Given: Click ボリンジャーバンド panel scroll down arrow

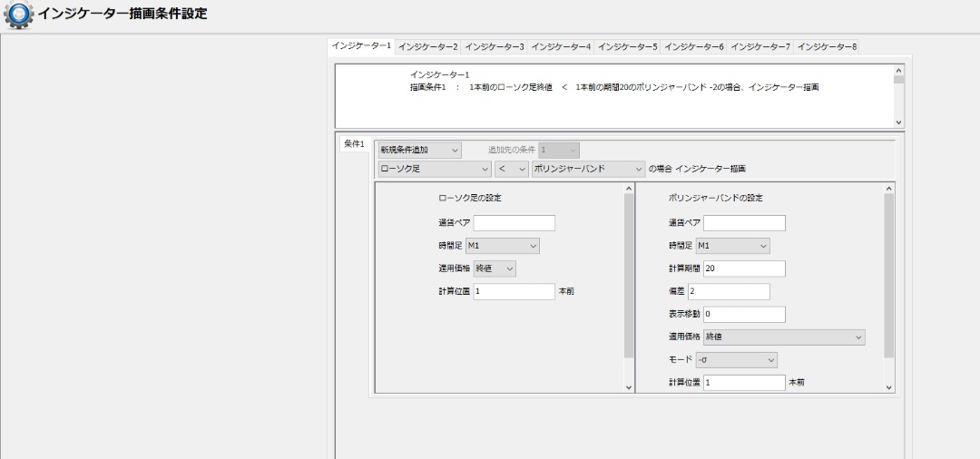Looking at the screenshot, I should pyautogui.click(x=889, y=387).
